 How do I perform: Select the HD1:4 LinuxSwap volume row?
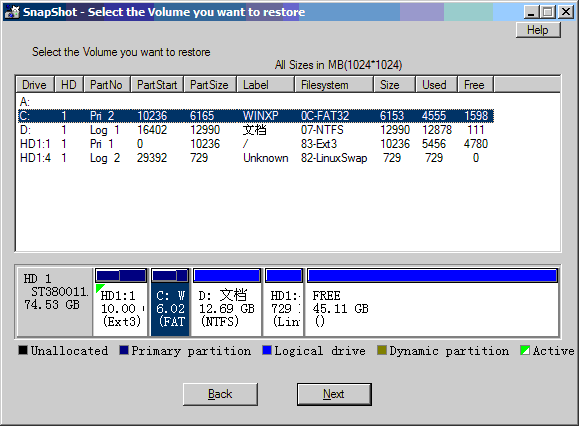(256, 158)
